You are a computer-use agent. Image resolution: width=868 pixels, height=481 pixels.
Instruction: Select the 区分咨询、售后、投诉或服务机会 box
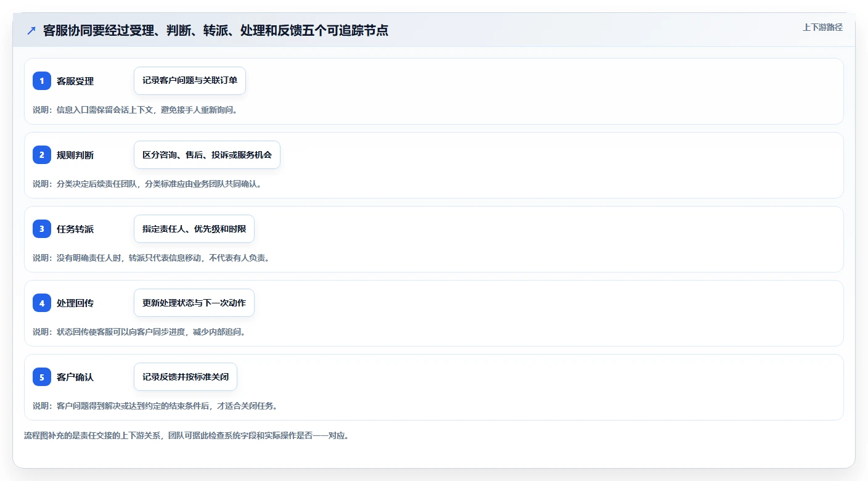tap(207, 155)
